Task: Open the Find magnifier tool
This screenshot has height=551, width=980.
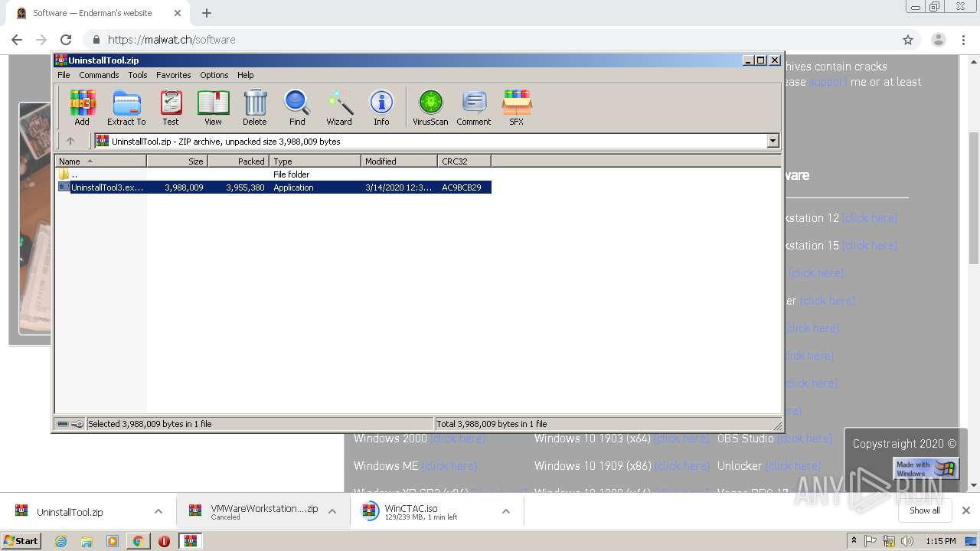Action: click(297, 107)
